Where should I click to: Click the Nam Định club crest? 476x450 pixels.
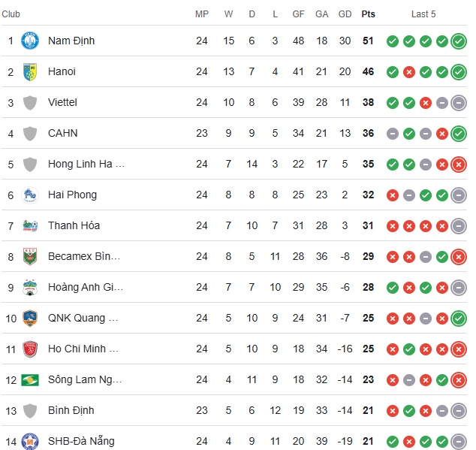point(30,41)
